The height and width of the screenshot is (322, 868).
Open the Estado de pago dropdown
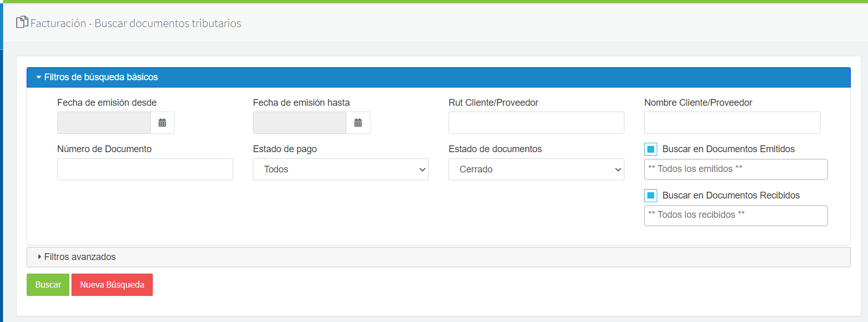click(x=341, y=169)
